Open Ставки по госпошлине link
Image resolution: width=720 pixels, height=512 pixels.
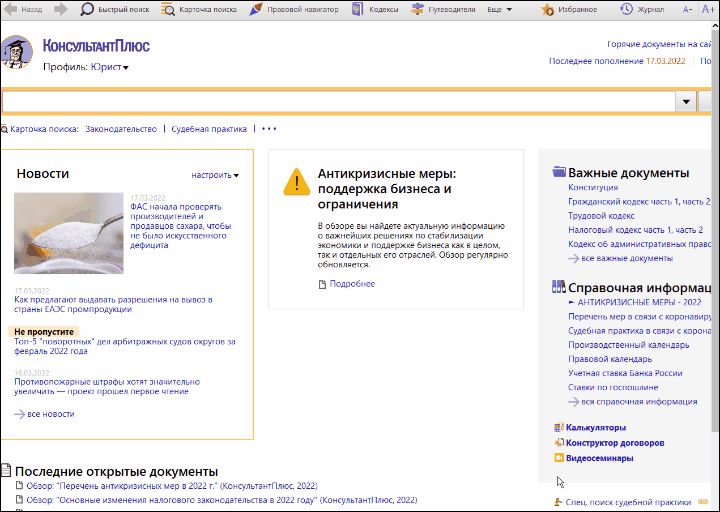pos(613,388)
